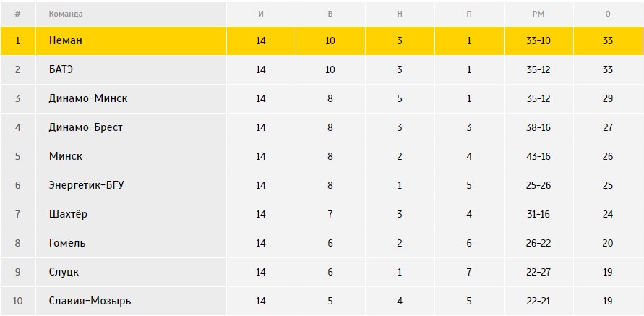Click the Н draws column header
The width and height of the screenshot is (644, 316).
400,14
